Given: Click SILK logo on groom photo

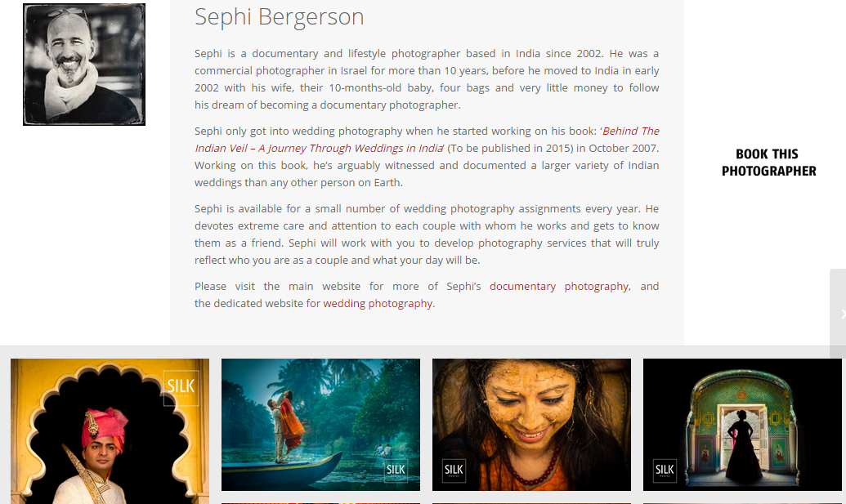Looking at the screenshot, I should (181, 388).
